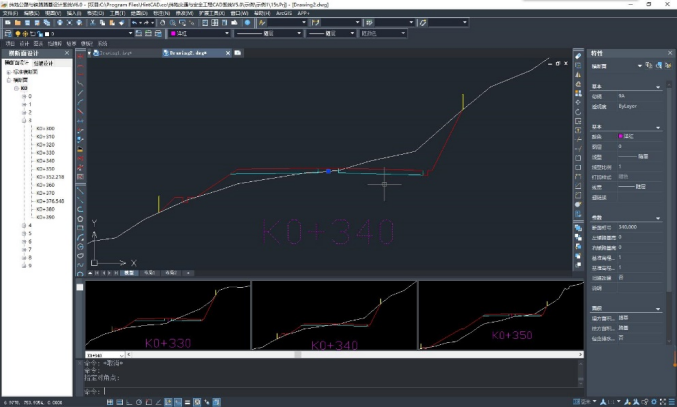Click the Open file icon in toolbar
Viewport: 677px width, 407px height.
pos(15,22)
